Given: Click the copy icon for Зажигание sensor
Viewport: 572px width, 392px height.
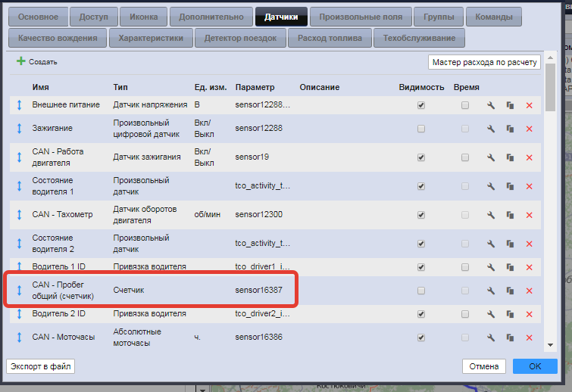Looking at the screenshot, I should pos(510,129).
